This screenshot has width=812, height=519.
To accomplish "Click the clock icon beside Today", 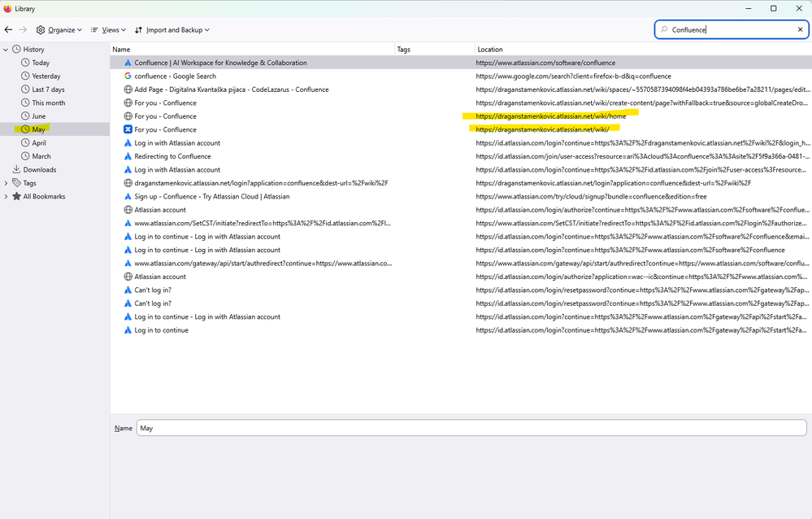I will click(x=25, y=62).
